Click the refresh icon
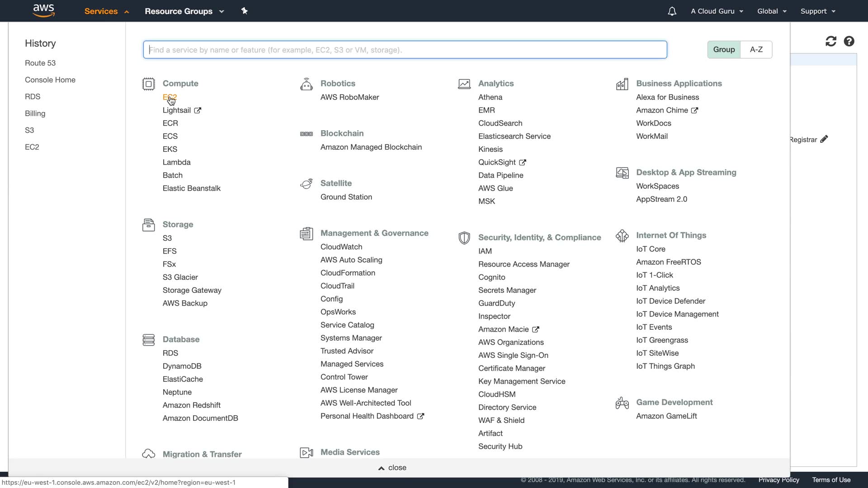This screenshot has height=488, width=868. pyautogui.click(x=830, y=42)
